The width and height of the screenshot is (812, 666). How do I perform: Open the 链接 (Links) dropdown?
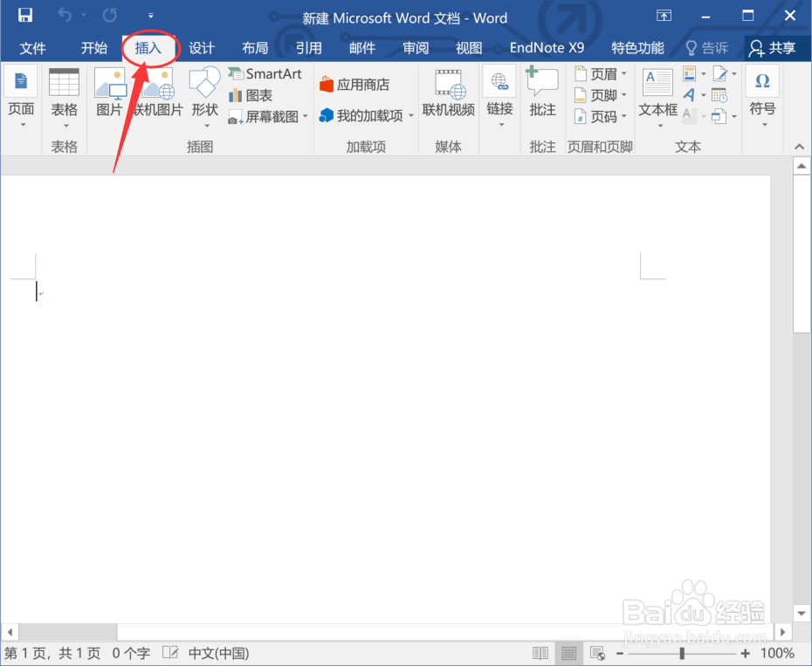point(499,97)
